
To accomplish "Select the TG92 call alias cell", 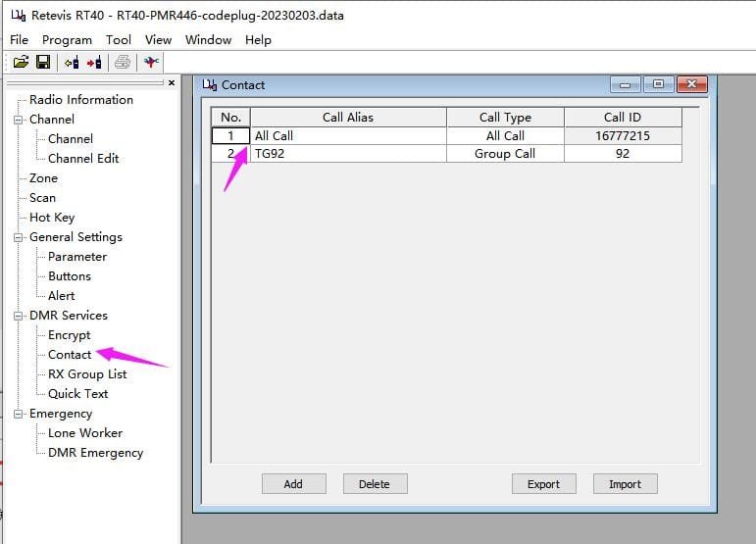I will [347, 154].
